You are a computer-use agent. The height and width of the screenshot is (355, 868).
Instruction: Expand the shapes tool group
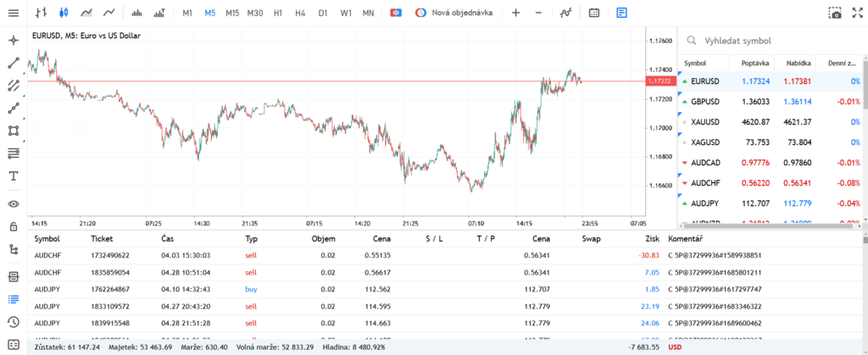tap(14, 130)
